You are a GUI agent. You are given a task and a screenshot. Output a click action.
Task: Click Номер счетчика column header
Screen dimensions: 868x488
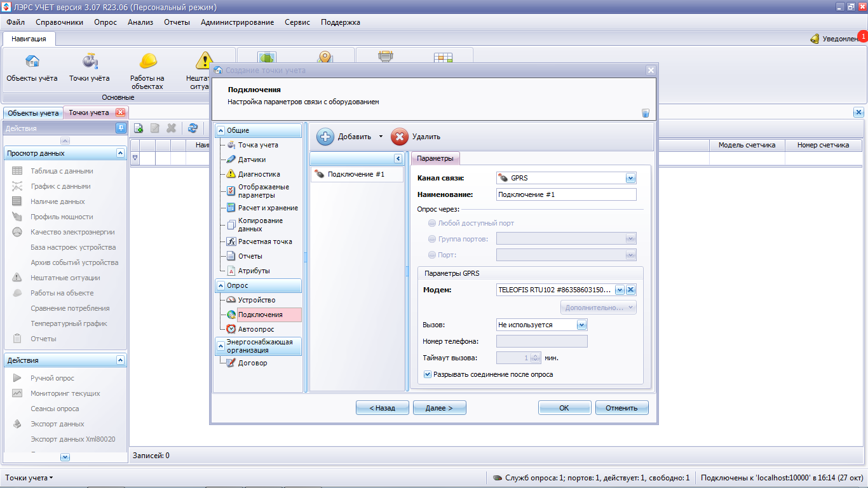pyautogui.click(x=822, y=145)
